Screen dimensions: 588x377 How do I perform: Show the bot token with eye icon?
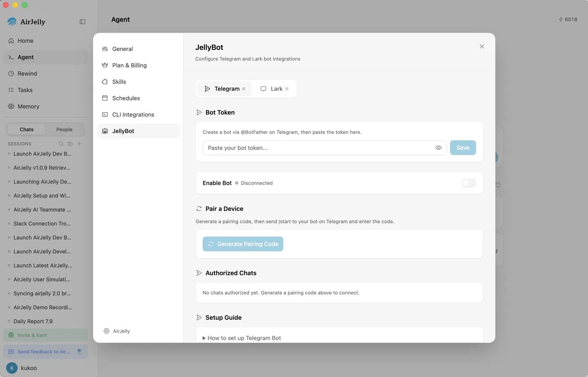(439, 148)
